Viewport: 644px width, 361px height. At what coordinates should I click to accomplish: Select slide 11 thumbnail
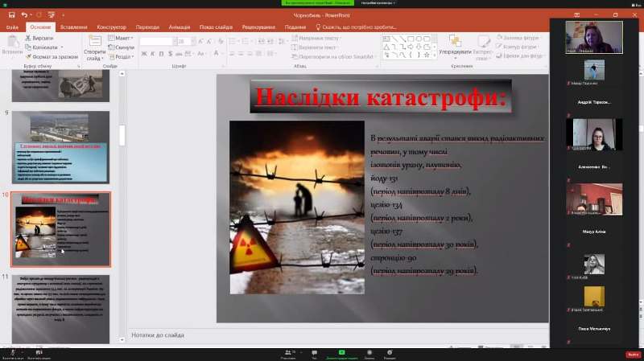pyautogui.click(x=61, y=309)
